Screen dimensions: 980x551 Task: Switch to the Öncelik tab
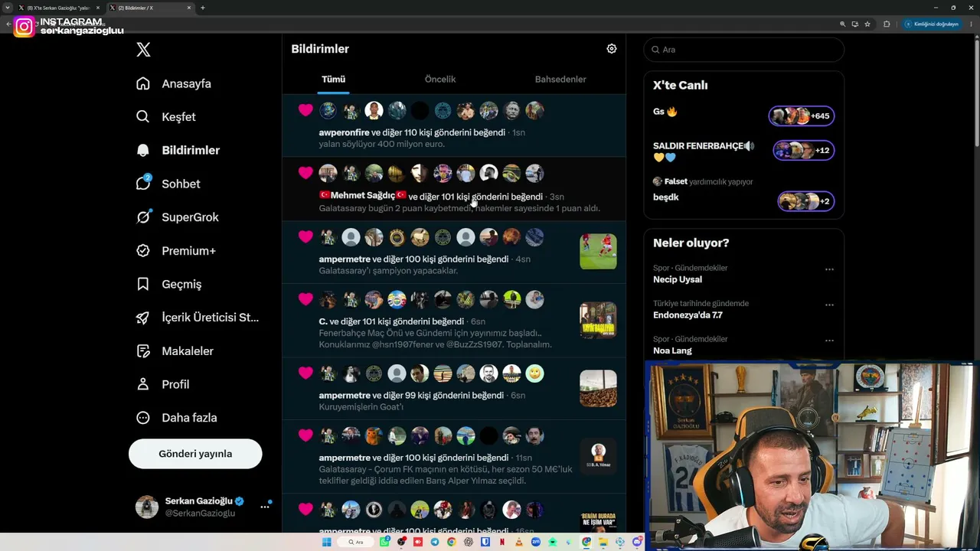coord(440,80)
